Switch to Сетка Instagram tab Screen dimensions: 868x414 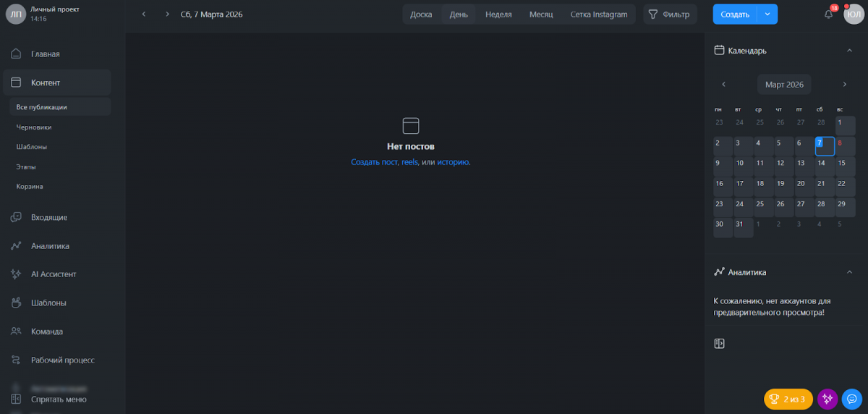(x=598, y=14)
